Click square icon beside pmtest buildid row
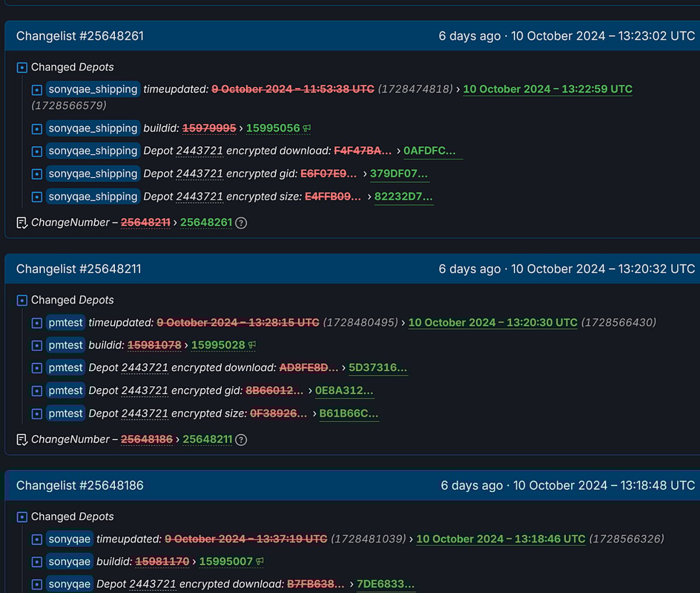The height and width of the screenshot is (593, 700). pyautogui.click(x=37, y=346)
